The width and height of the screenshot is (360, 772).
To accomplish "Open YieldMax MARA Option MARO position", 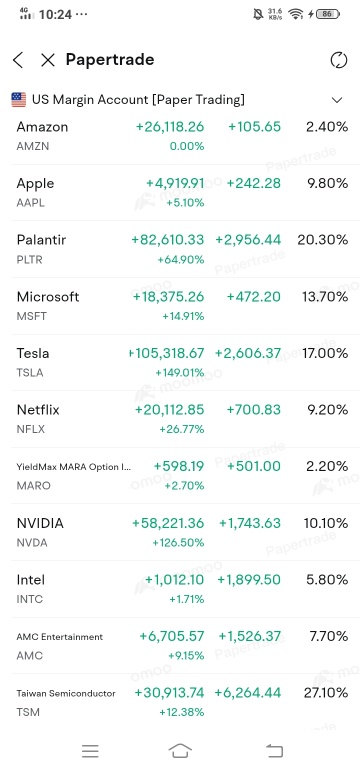I will coord(180,476).
